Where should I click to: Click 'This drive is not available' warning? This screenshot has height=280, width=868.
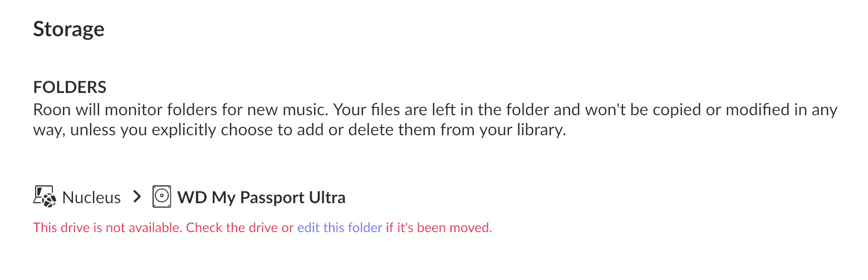point(108,227)
